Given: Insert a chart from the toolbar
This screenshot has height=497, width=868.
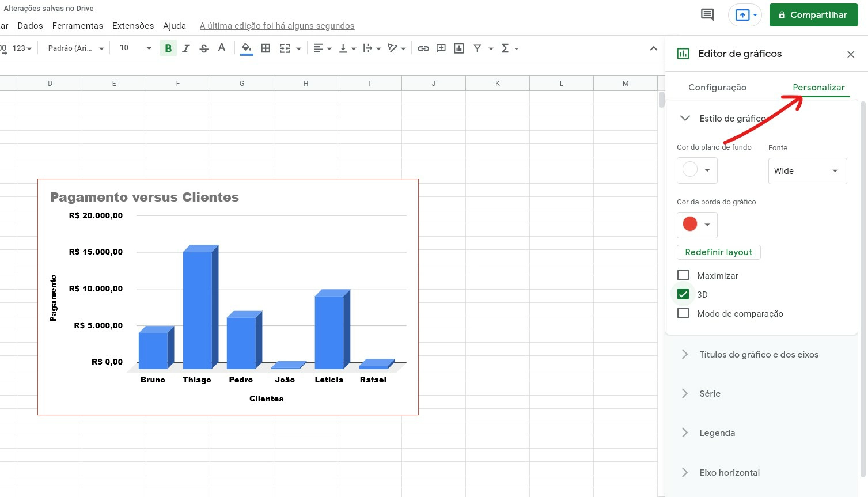Looking at the screenshot, I should coord(459,48).
